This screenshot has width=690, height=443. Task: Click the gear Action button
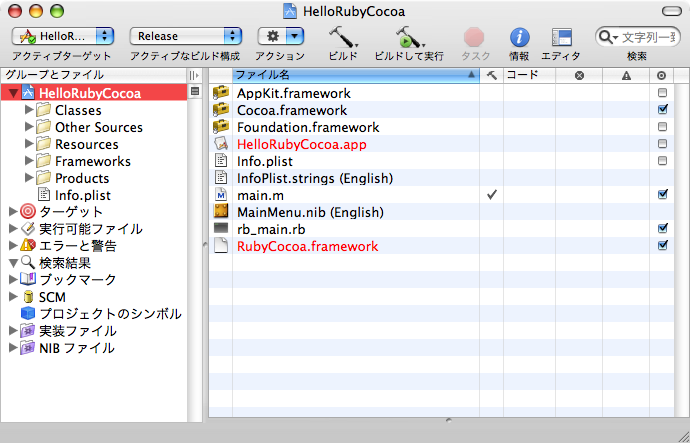281,36
